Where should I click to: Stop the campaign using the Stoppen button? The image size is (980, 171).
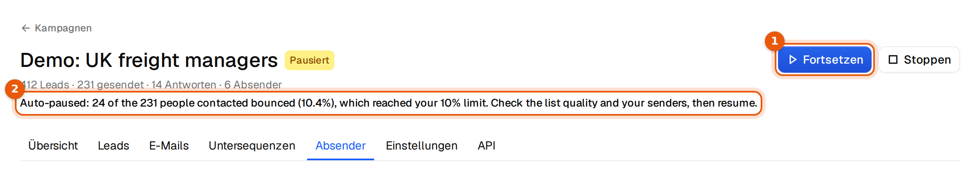coord(919,60)
